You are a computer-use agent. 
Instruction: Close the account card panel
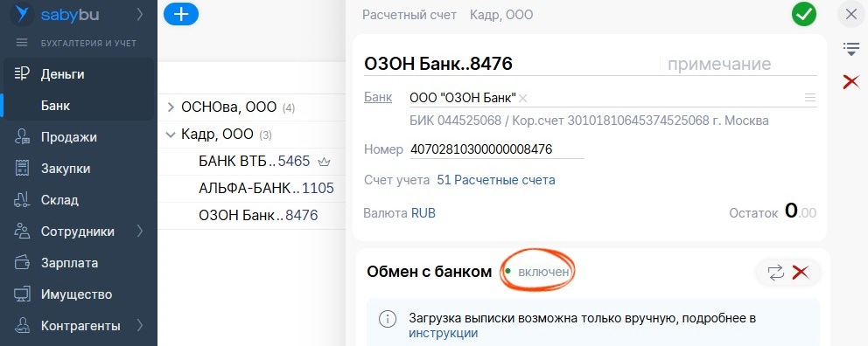pos(850,15)
